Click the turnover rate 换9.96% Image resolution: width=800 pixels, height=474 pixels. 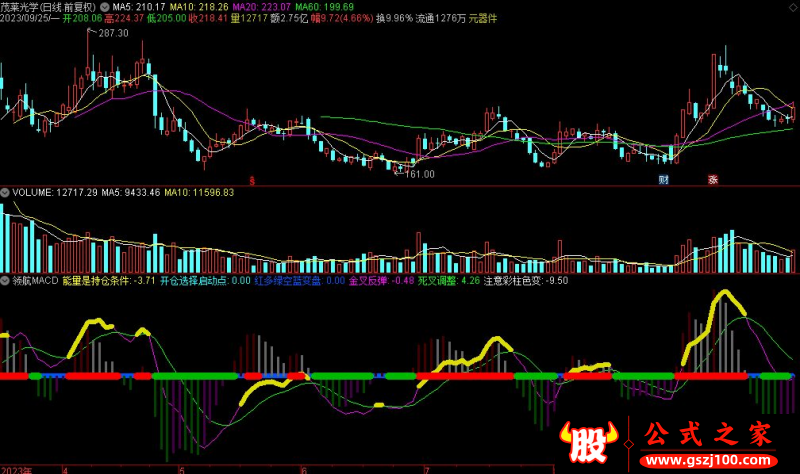[x=394, y=19]
